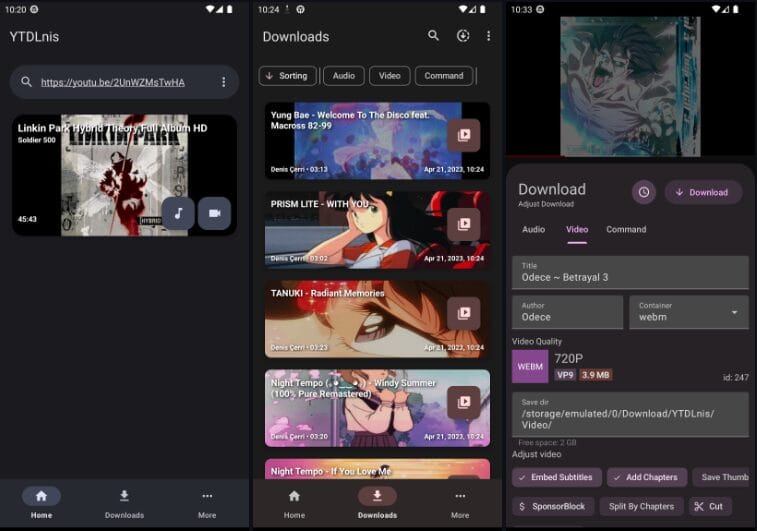The height and width of the screenshot is (531, 757).
Task: Open the download queue icon in Downloads header
Action: click(x=463, y=36)
